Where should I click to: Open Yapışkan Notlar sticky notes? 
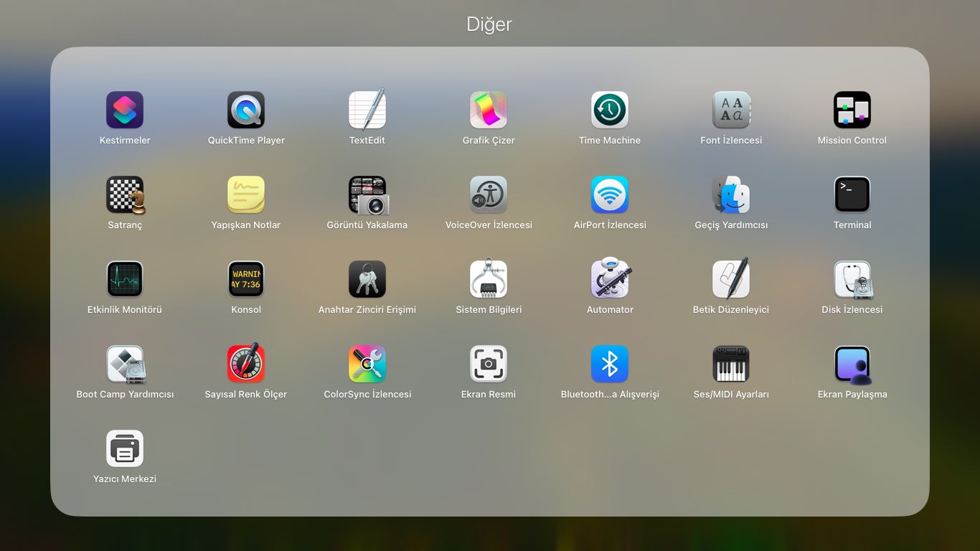coord(246,195)
